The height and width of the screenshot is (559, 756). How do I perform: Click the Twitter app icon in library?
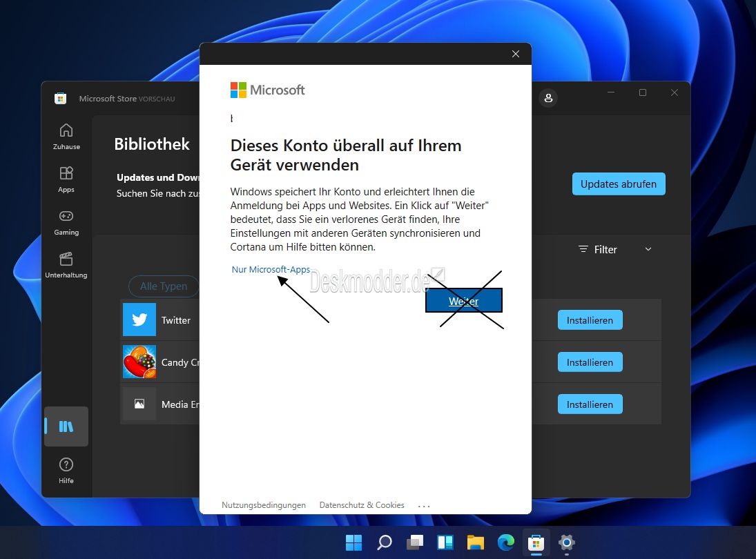tap(139, 320)
